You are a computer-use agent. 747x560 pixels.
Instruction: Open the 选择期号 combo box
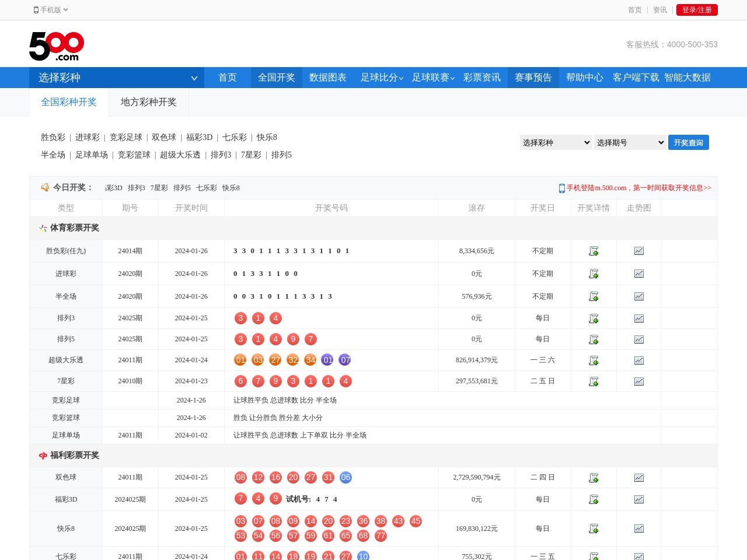pos(630,142)
